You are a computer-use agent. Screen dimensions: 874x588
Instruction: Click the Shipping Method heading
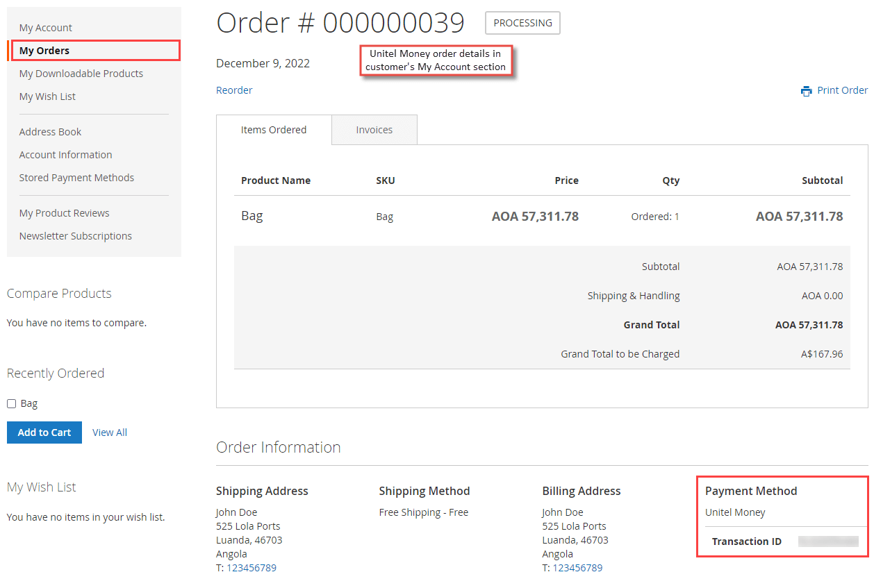424,491
